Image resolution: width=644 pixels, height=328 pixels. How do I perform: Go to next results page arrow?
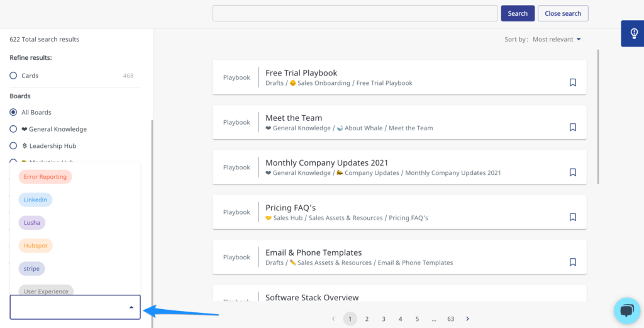(x=467, y=319)
